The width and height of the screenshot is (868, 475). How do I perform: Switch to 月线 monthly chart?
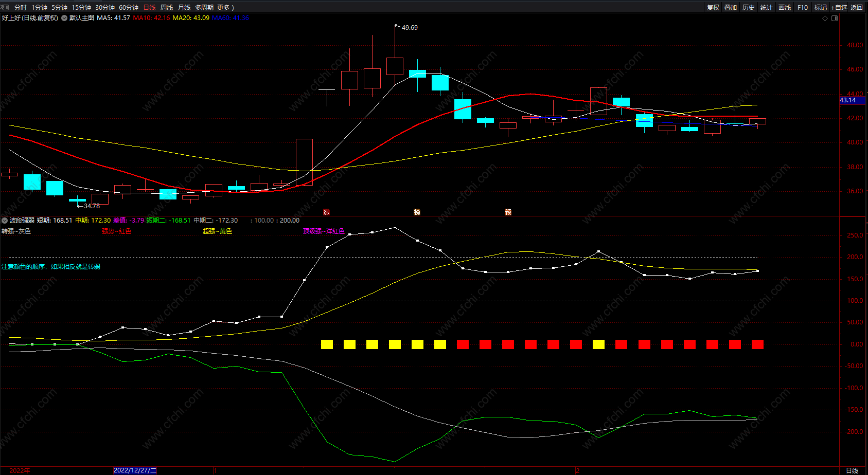click(184, 8)
